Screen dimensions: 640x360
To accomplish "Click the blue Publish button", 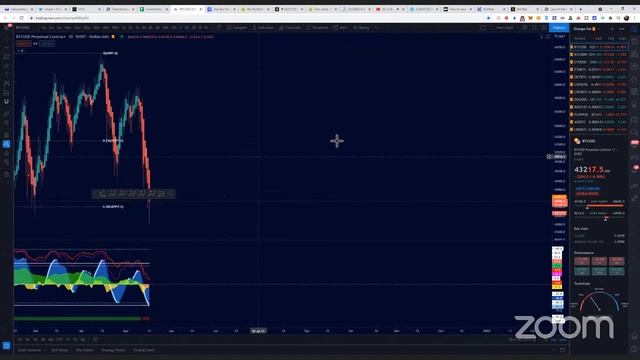I will (x=559, y=27).
